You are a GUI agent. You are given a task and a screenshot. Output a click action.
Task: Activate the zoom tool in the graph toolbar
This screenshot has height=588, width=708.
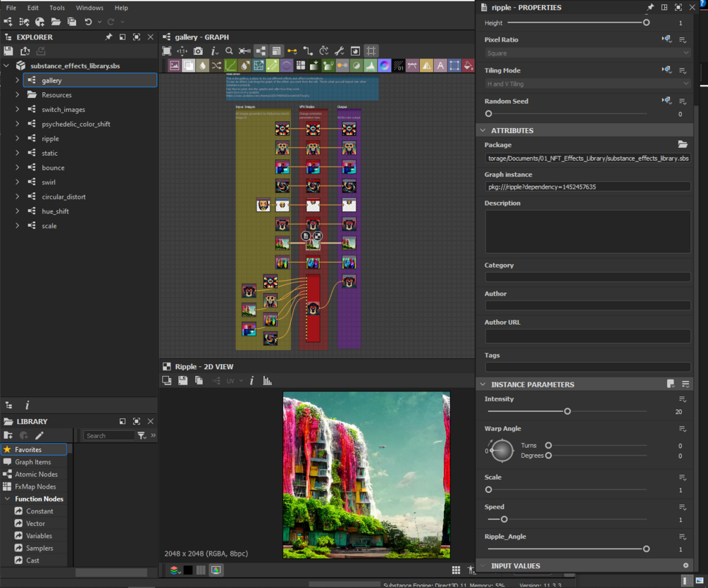pyautogui.click(x=229, y=50)
